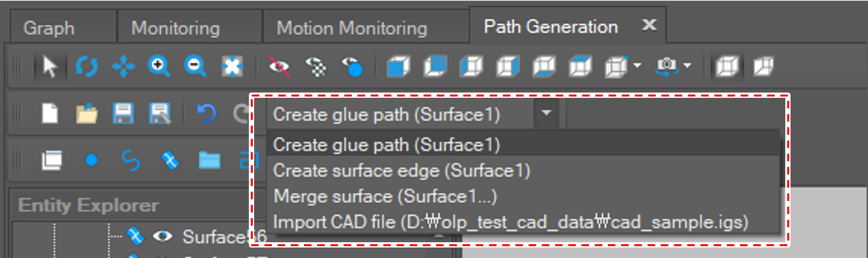Click the fit-to-view icon
The height and width of the screenshot is (258, 868).
(231, 66)
